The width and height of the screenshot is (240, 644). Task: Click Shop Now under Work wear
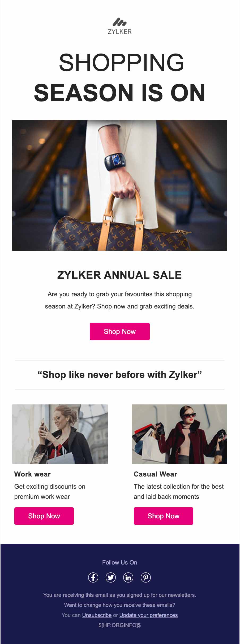44,516
